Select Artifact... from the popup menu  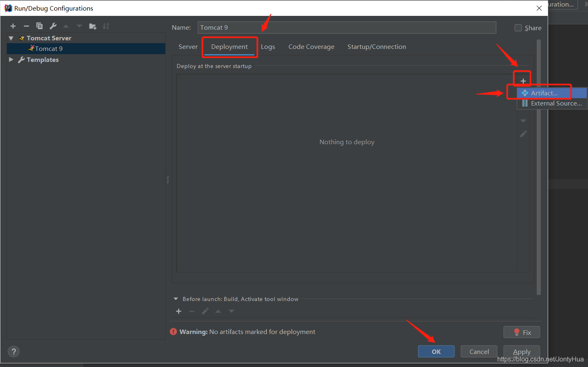pyautogui.click(x=545, y=92)
